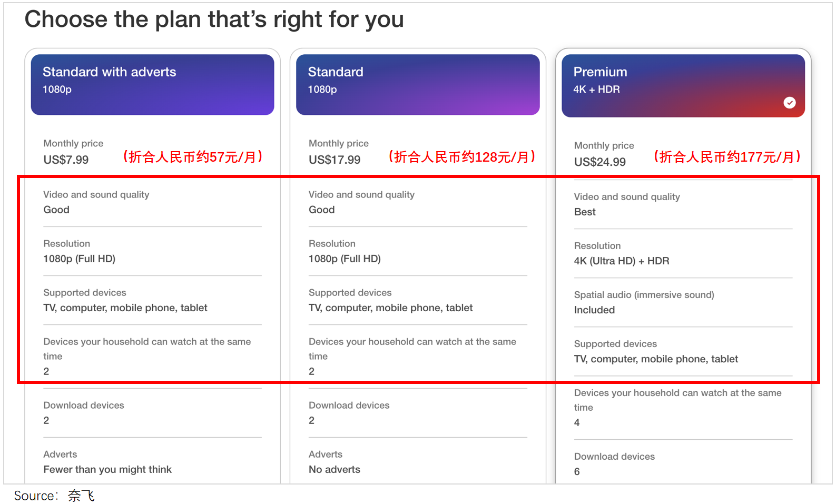Screen dimensions: 836x504
Task: Click "Fewer than you might think" adverts text
Action: click(107, 470)
